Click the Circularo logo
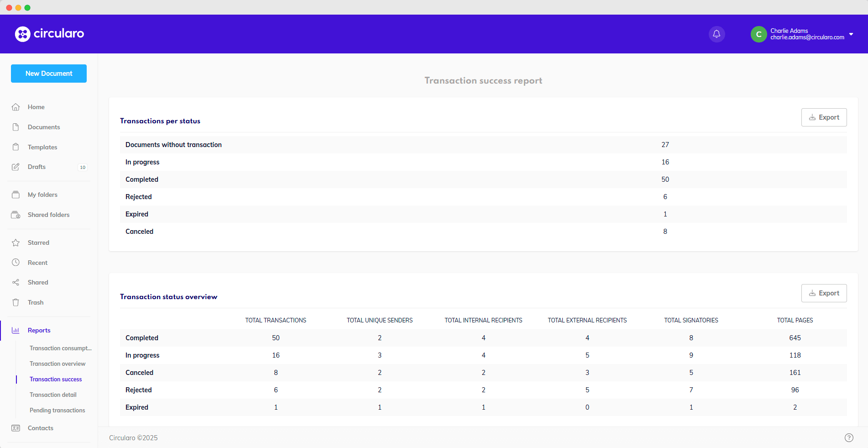Image resolution: width=868 pixels, height=448 pixels. coord(49,34)
